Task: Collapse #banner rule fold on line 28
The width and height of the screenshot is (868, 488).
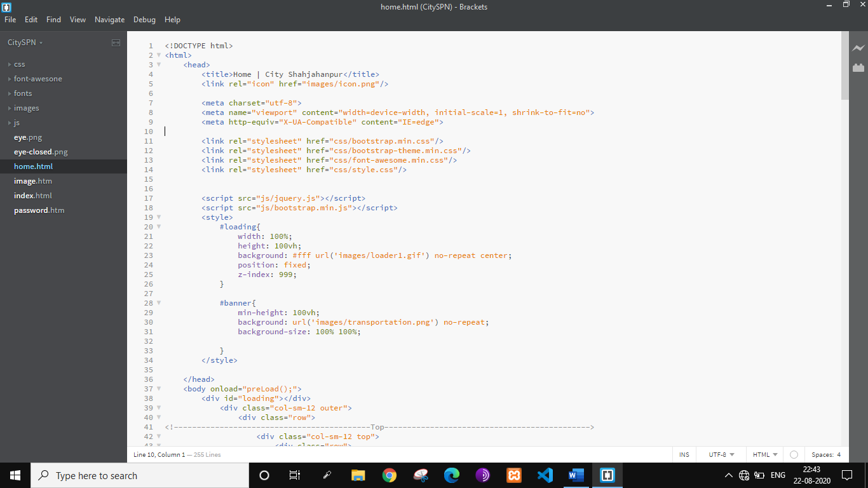Action: click(x=159, y=303)
